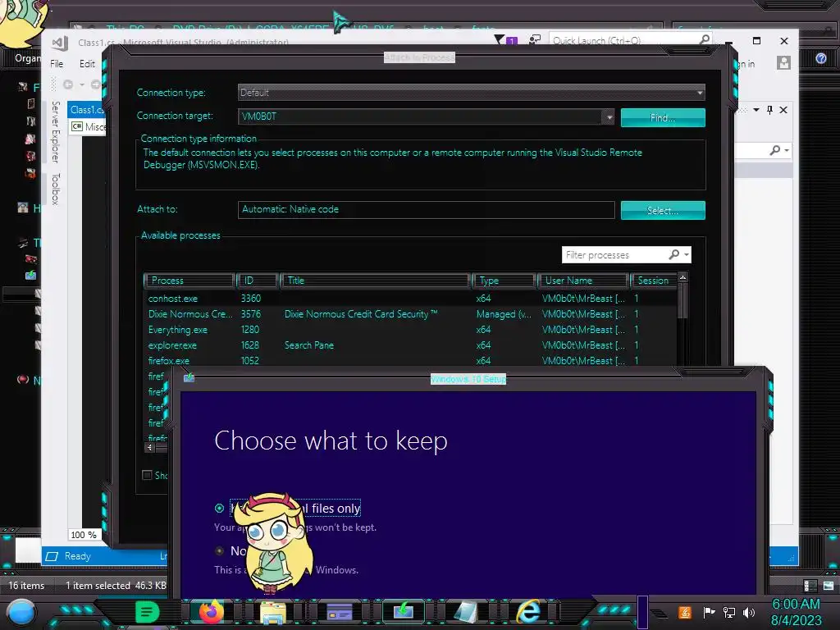Open the clock showing 6:00 AM 8/4/2023
This screenshot has width=840, height=630.
(796, 612)
